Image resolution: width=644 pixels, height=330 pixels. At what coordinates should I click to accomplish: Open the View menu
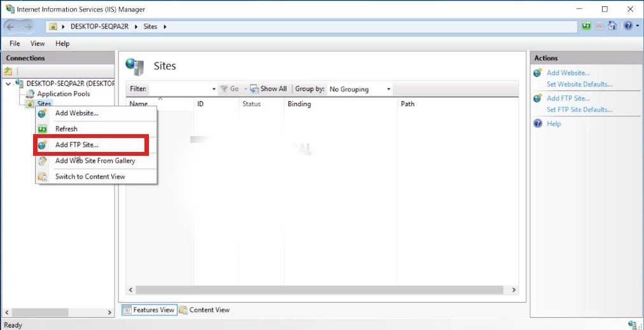pyautogui.click(x=38, y=43)
